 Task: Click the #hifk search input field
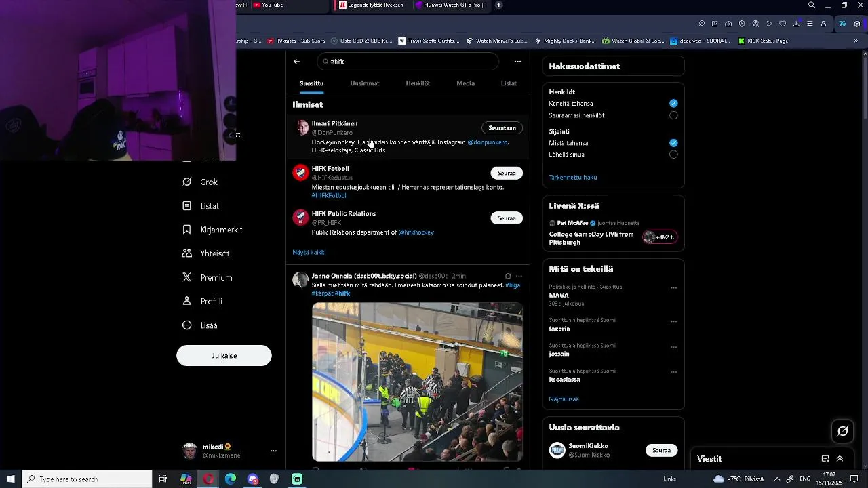(x=408, y=62)
